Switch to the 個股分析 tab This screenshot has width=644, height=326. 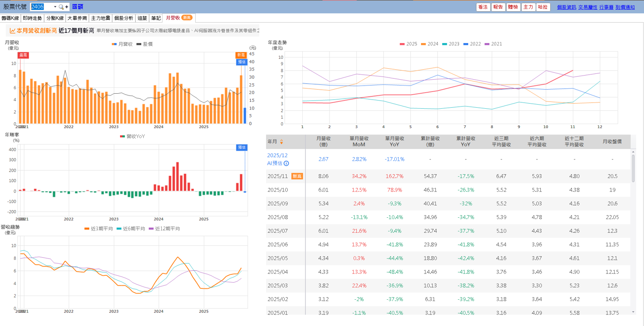(x=123, y=18)
